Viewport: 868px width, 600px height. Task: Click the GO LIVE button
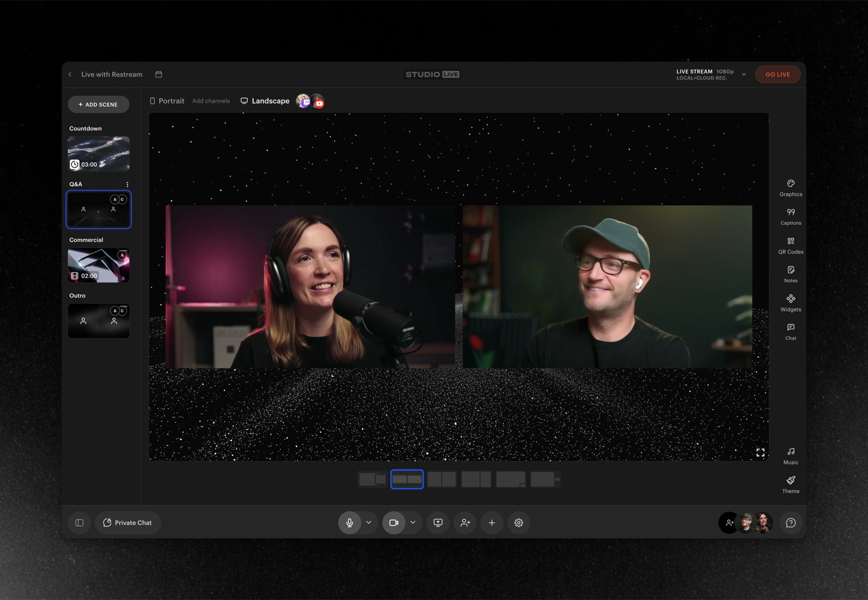[x=778, y=75]
